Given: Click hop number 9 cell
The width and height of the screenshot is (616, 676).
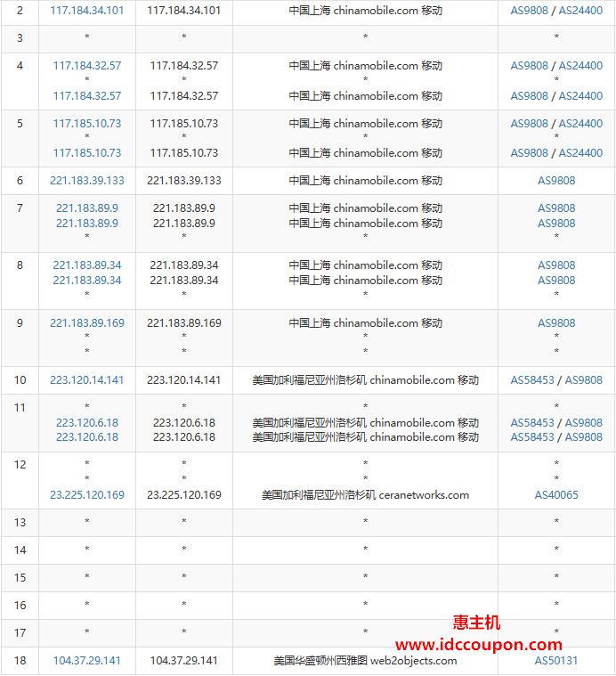Looking at the screenshot, I should click(20, 338).
